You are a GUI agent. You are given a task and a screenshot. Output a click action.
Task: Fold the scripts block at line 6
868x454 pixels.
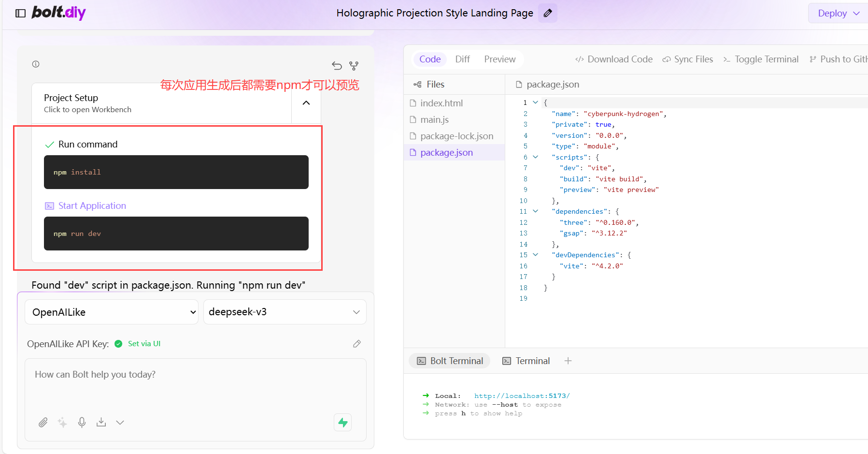pyautogui.click(x=535, y=157)
